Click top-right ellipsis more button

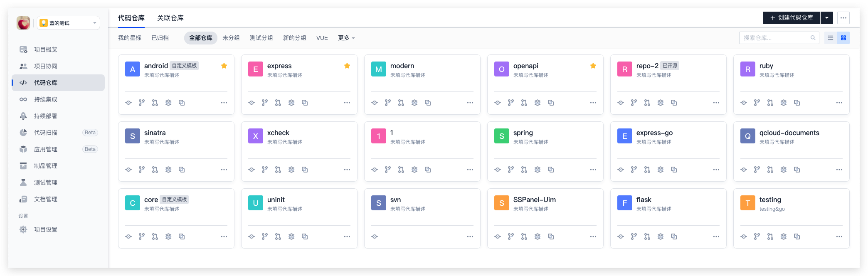843,18
